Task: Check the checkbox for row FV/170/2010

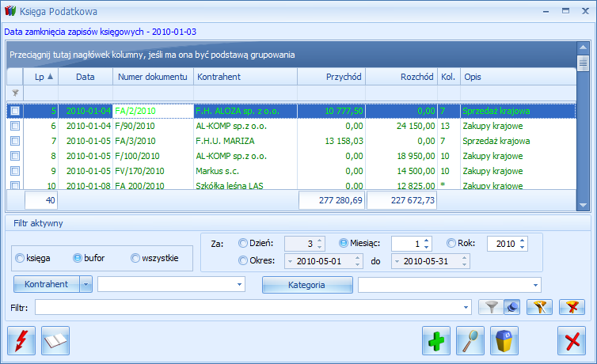Action: (x=15, y=171)
